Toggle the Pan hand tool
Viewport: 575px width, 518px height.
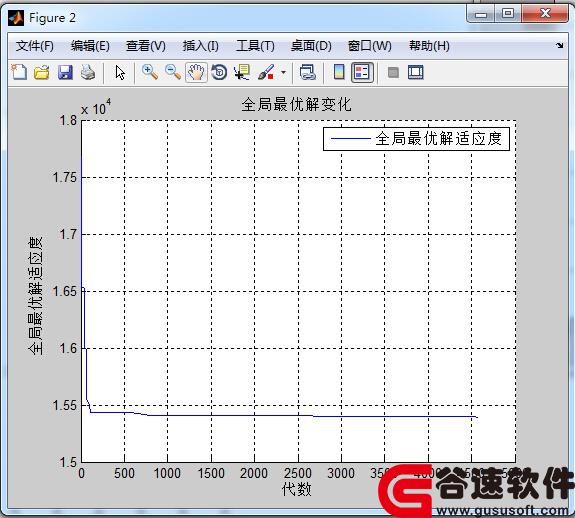pos(196,72)
